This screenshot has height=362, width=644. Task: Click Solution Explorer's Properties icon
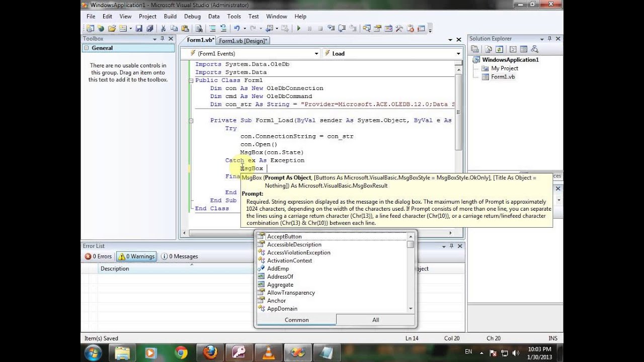[474, 49]
